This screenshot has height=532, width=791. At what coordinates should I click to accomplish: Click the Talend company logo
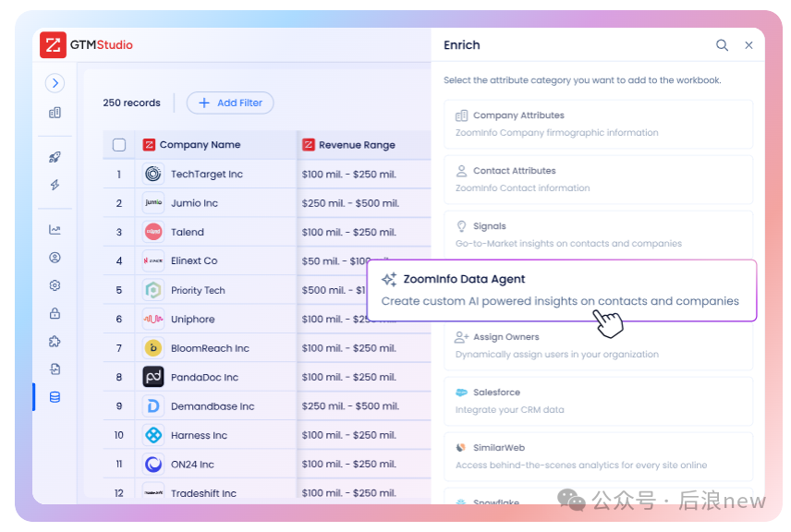click(153, 232)
